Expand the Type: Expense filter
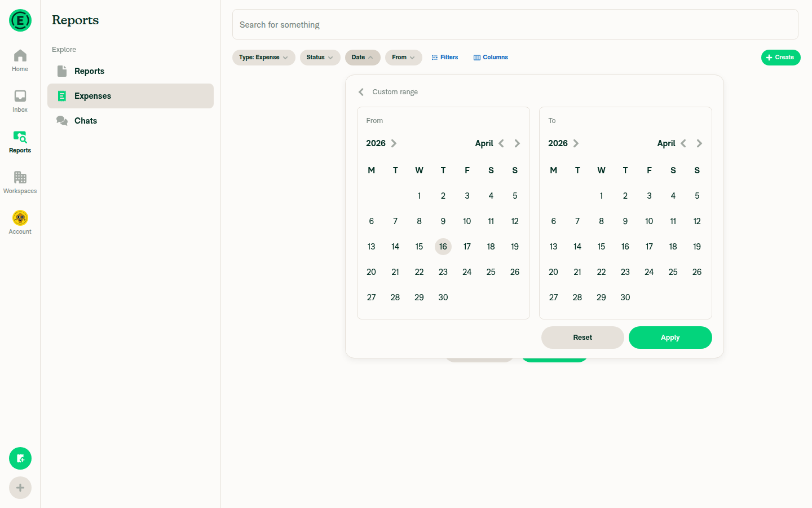Screen dimensions: 812x508 (x=263, y=57)
